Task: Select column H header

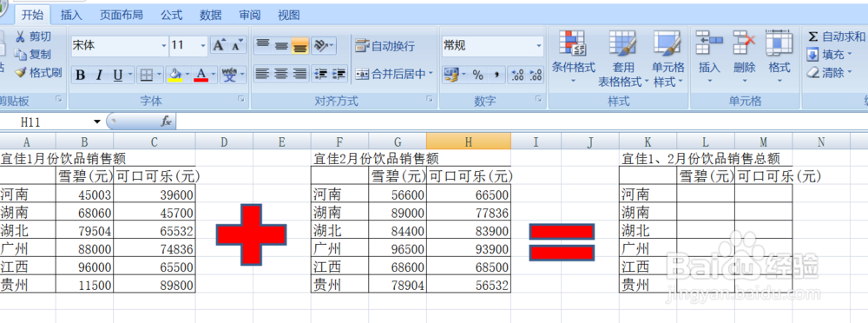Action: coord(469,142)
